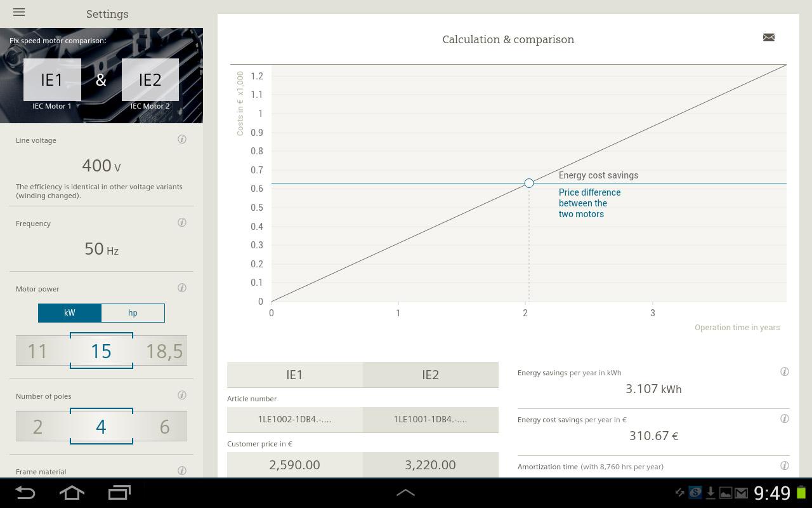812x508 pixels.
Task: Tap Operation time in years axis label
Action: (737, 328)
